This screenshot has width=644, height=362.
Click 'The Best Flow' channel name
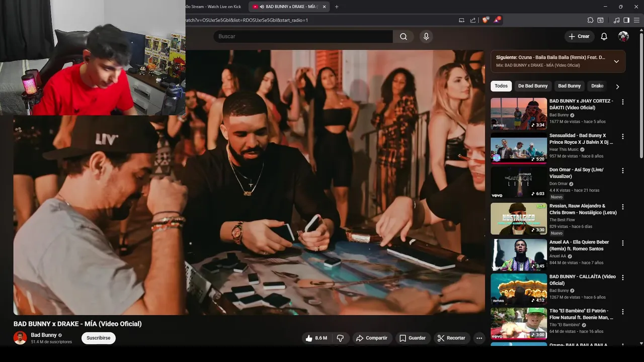click(x=562, y=220)
